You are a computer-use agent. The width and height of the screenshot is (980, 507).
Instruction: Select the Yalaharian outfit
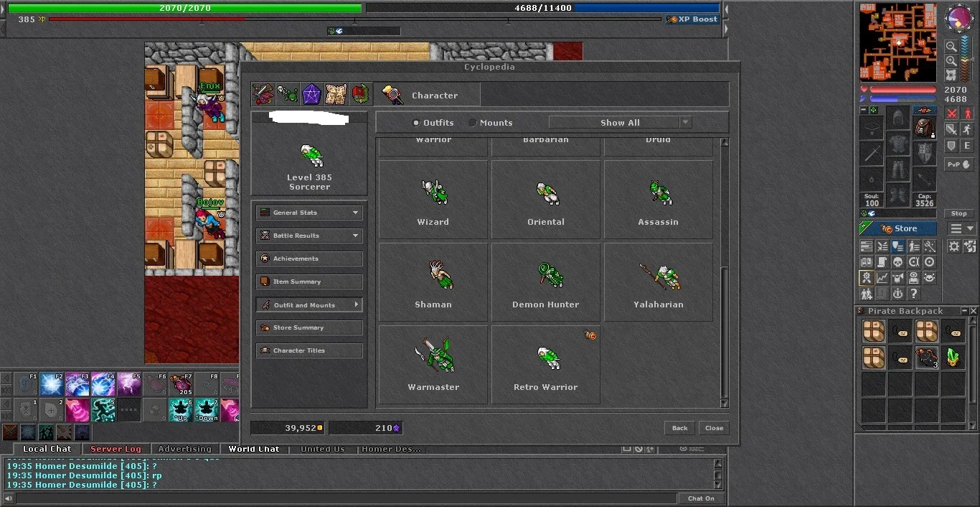659,282
